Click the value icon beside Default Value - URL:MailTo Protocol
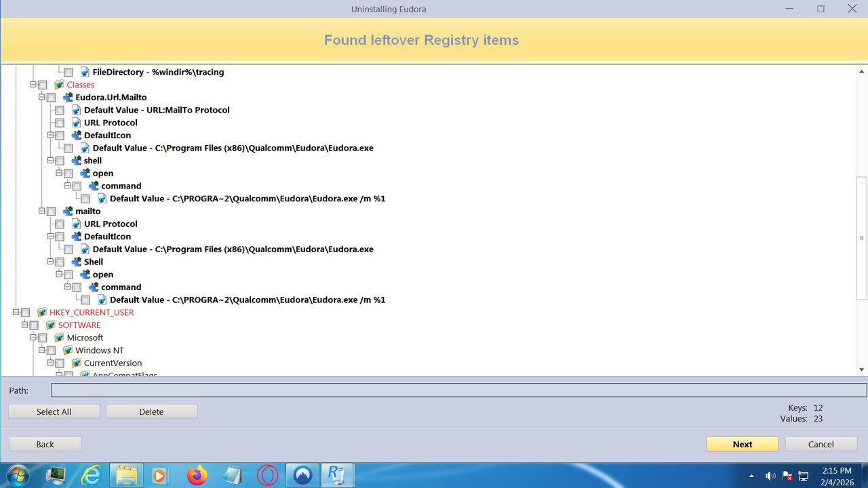The image size is (868, 488). click(x=76, y=110)
